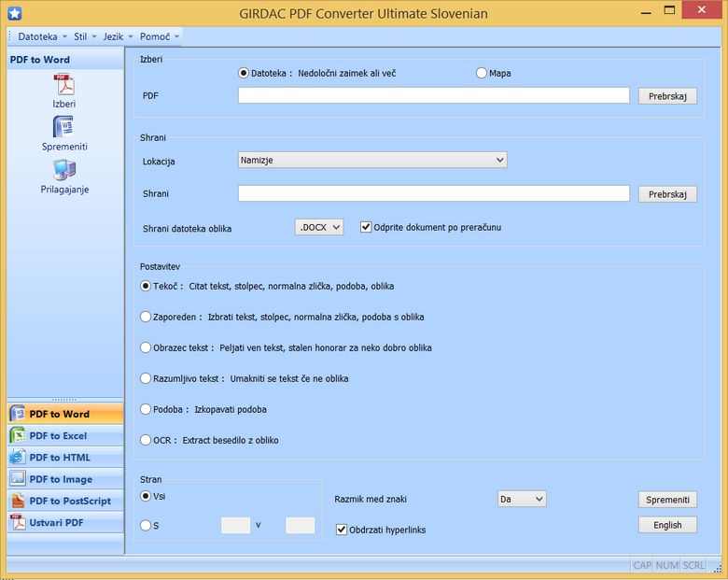Select the Datoteka radio button
Viewport: 728px width, 580px height.
click(244, 73)
